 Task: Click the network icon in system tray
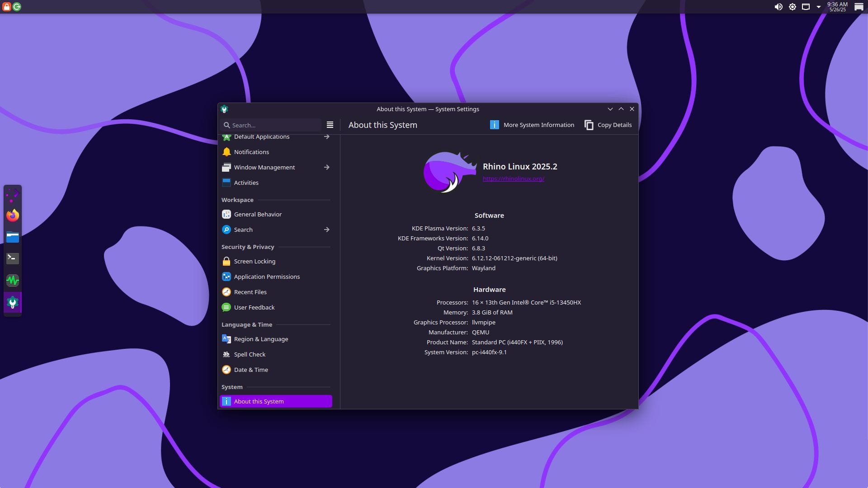[806, 7]
